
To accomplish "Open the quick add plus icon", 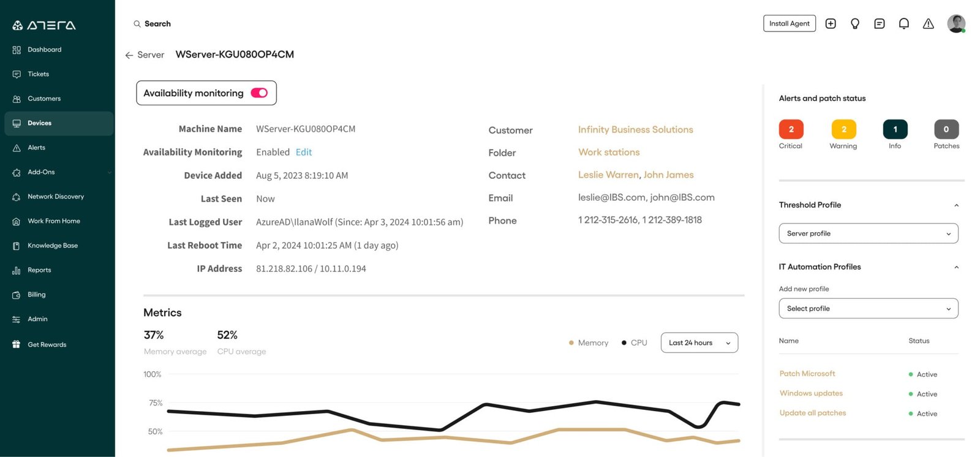I will [831, 24].
